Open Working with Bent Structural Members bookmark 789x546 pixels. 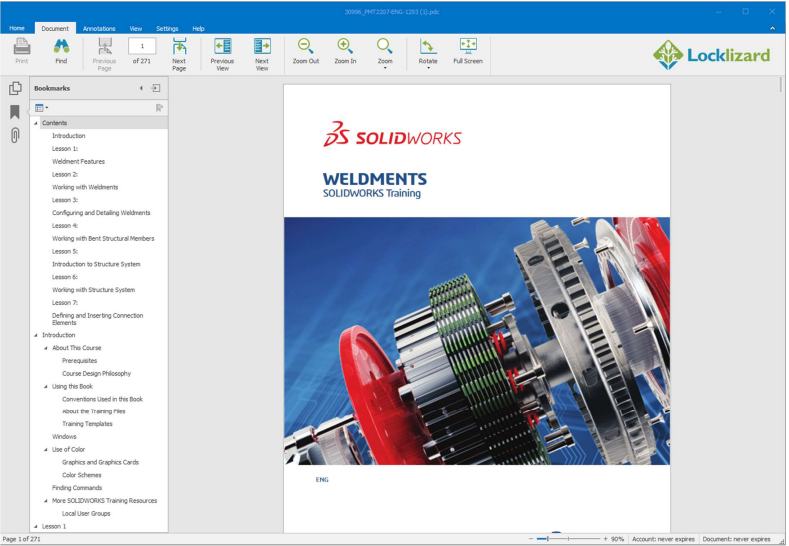[x=103, y=239]
